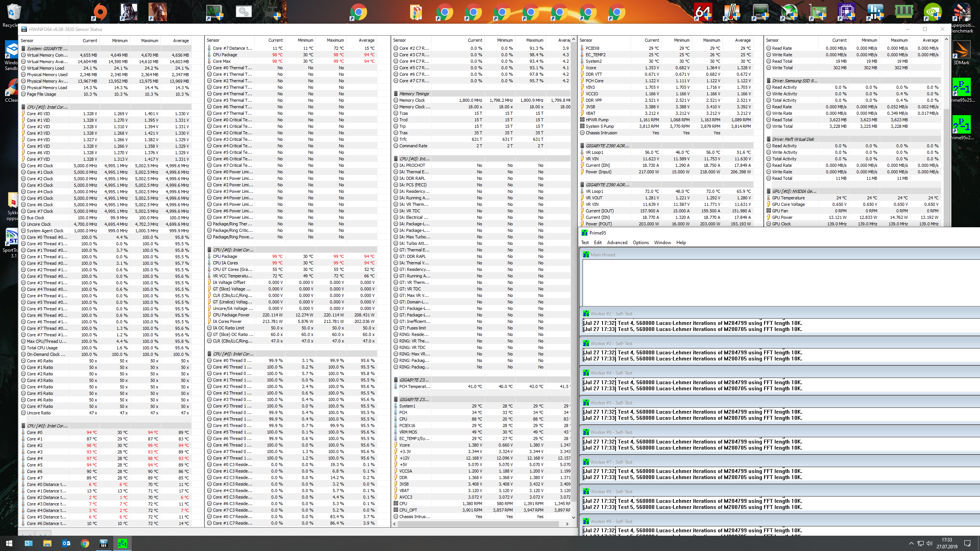980x551 pixels.
Task: Select the VRM MOS temperature row
Action: click(481, 432)
